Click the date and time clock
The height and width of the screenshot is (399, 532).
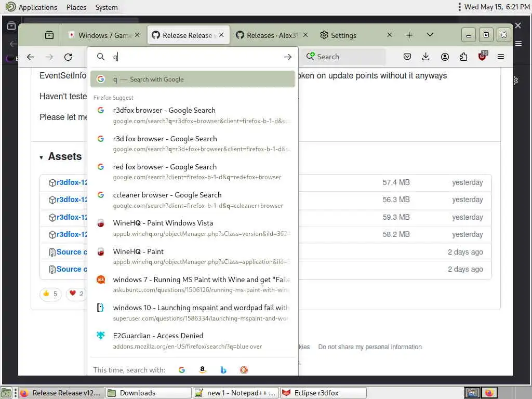click(497, 7)
